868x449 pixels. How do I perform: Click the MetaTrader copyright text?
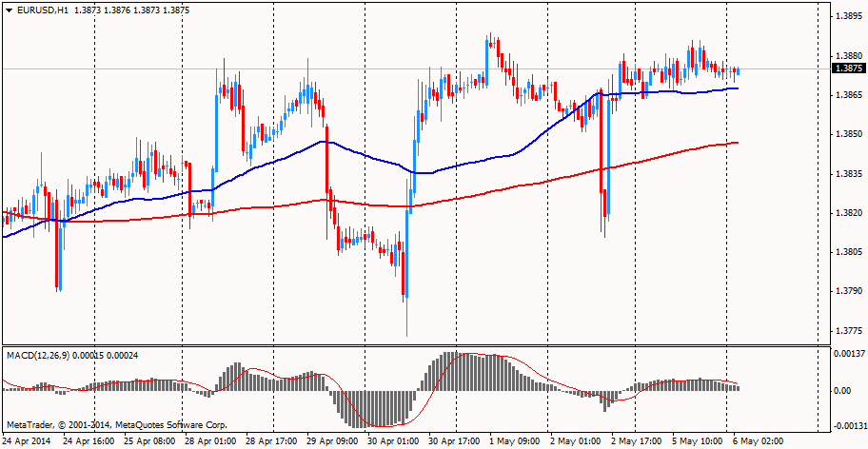(115, 423)
